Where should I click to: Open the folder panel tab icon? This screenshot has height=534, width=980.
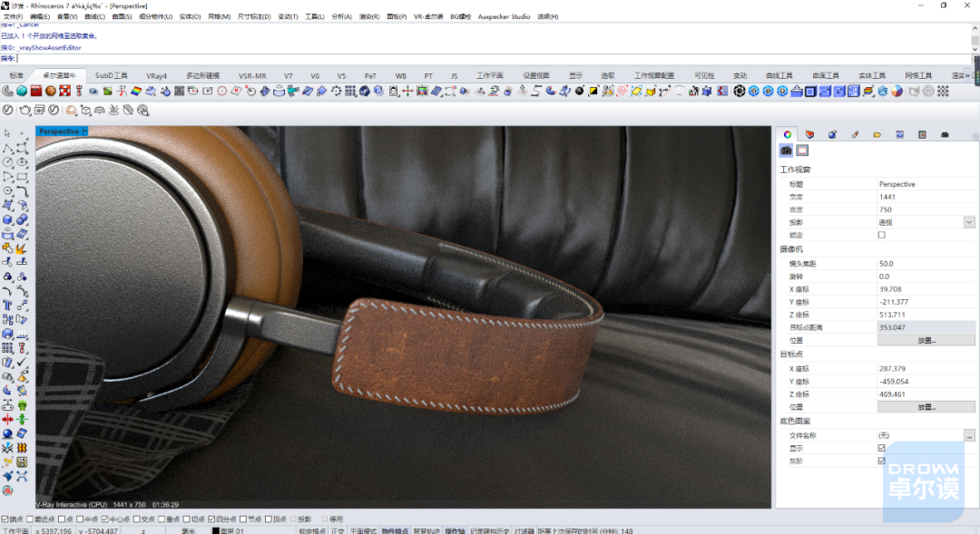(x=877, y=134)
